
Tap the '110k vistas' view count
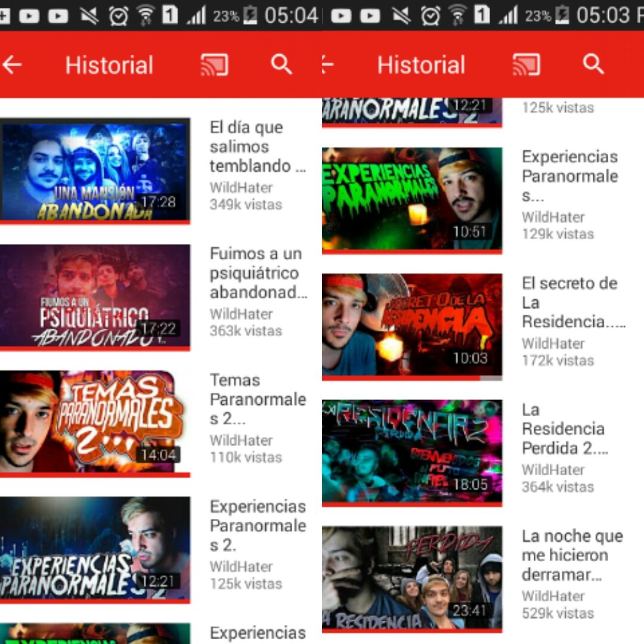tap(246, 457)
